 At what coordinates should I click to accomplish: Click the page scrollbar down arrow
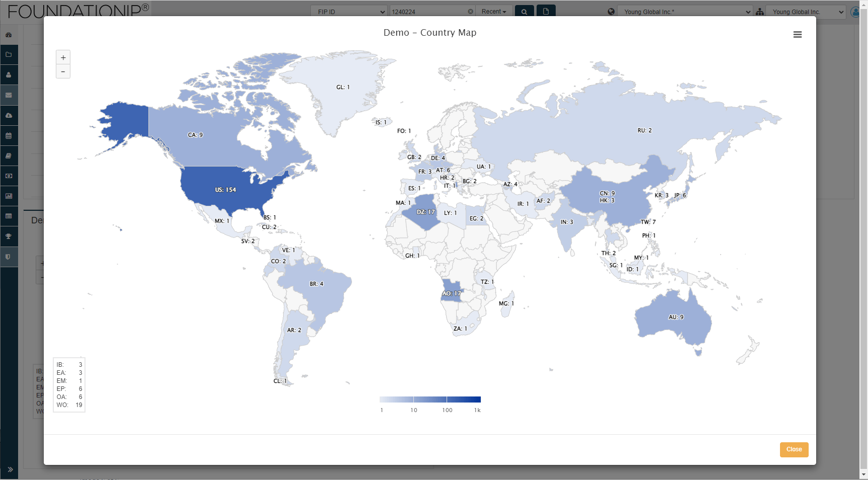pos(863,475)
